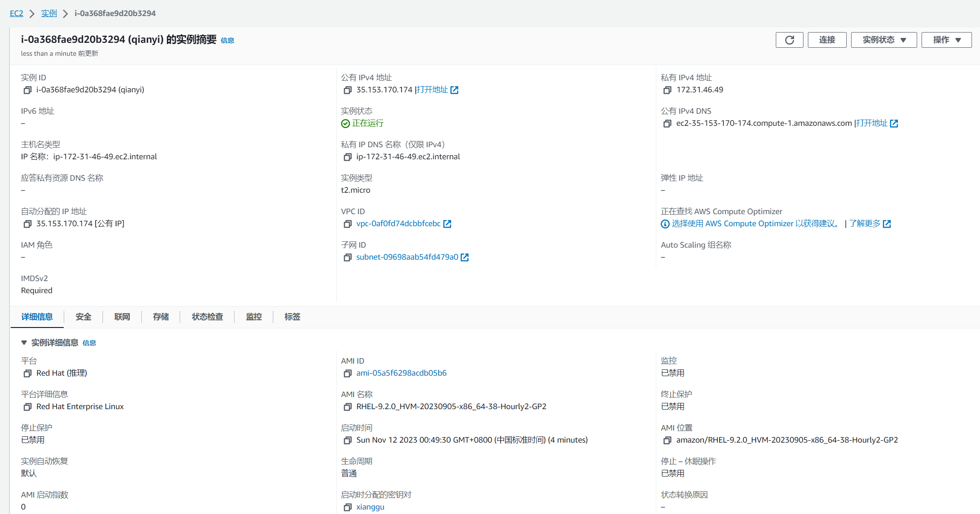Click the t2.micro instance type value
This screenshot has width=980, height=514.
(x=356, y=190)
